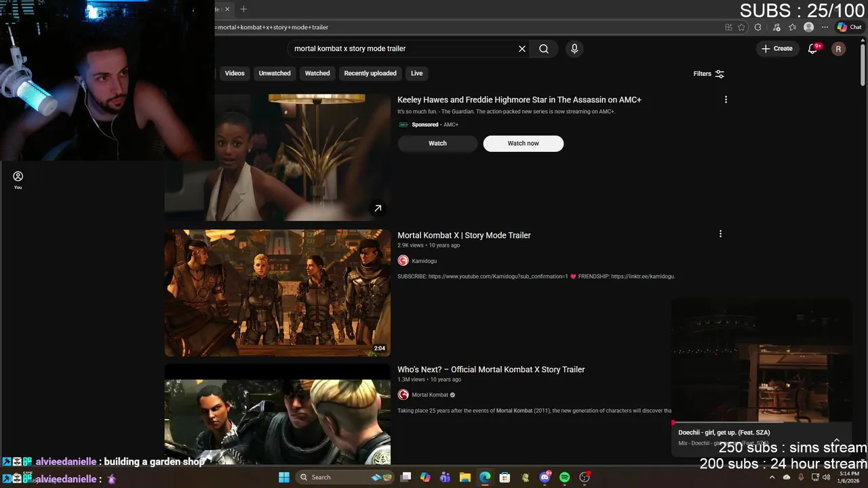This screenshot has height=488, width=868.
Task: Open OBS Studio from the taskbar
Action: tap(585, 477)
